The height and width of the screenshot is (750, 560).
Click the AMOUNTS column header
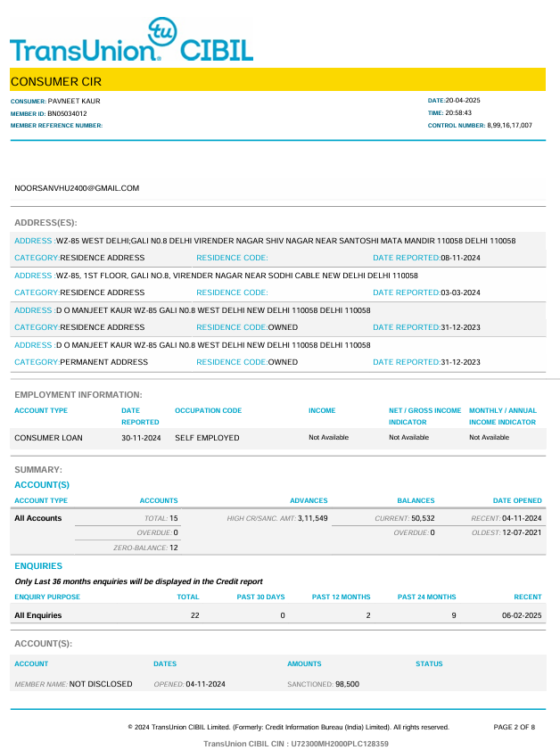304,663
